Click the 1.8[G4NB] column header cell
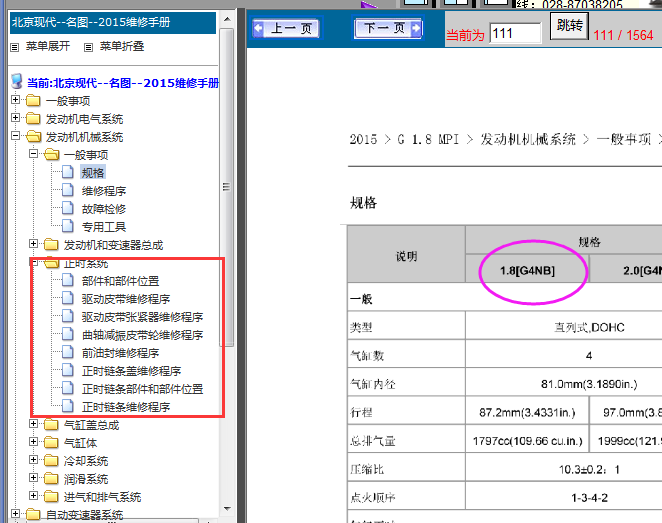The height and width of the screenshot is (523, 662). coord(527,269)
